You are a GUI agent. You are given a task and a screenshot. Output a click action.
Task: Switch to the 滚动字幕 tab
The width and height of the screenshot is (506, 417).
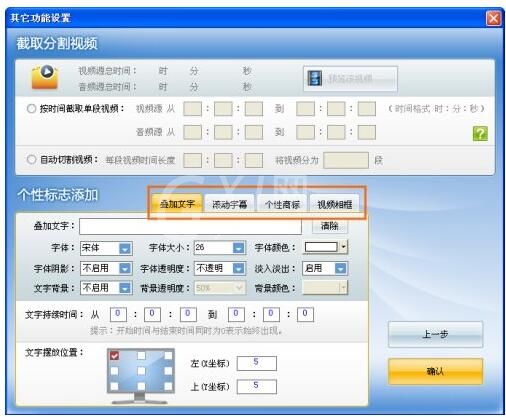point(230,204)
